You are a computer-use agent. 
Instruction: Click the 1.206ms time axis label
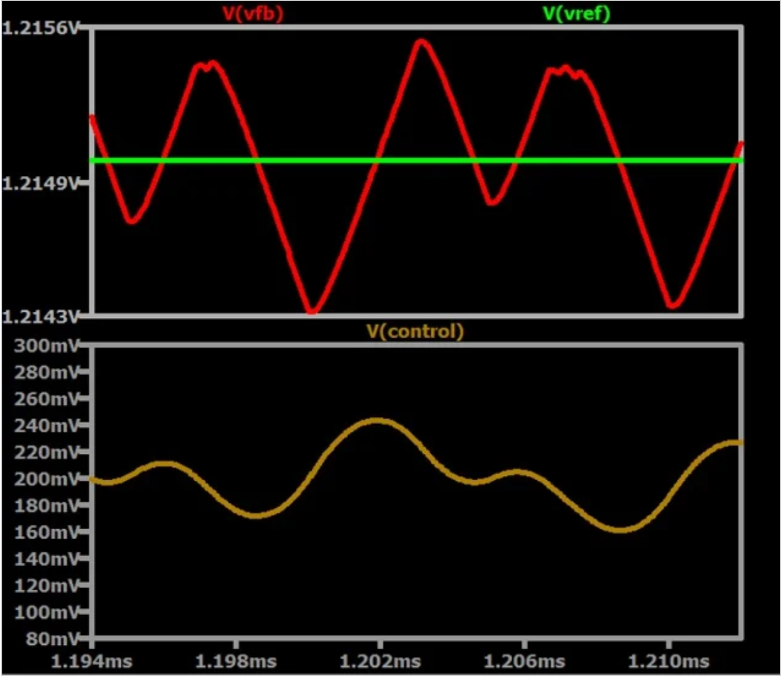(525, 661)
